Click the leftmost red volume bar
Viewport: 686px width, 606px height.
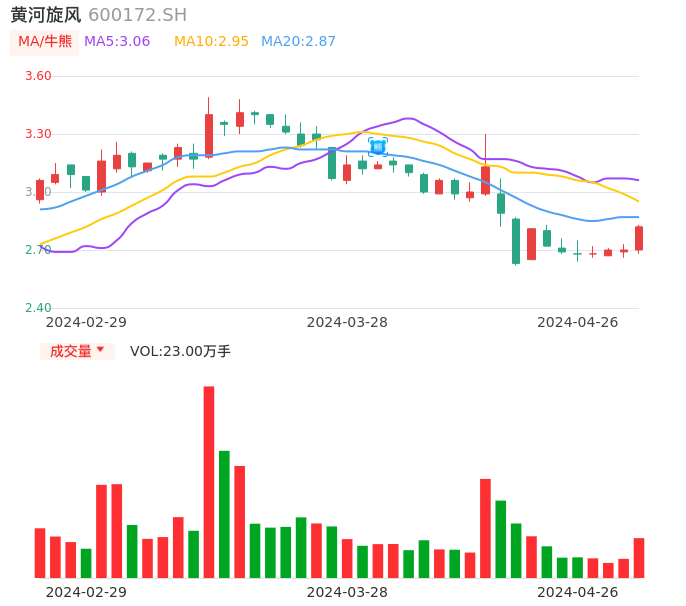coord(40,553)
